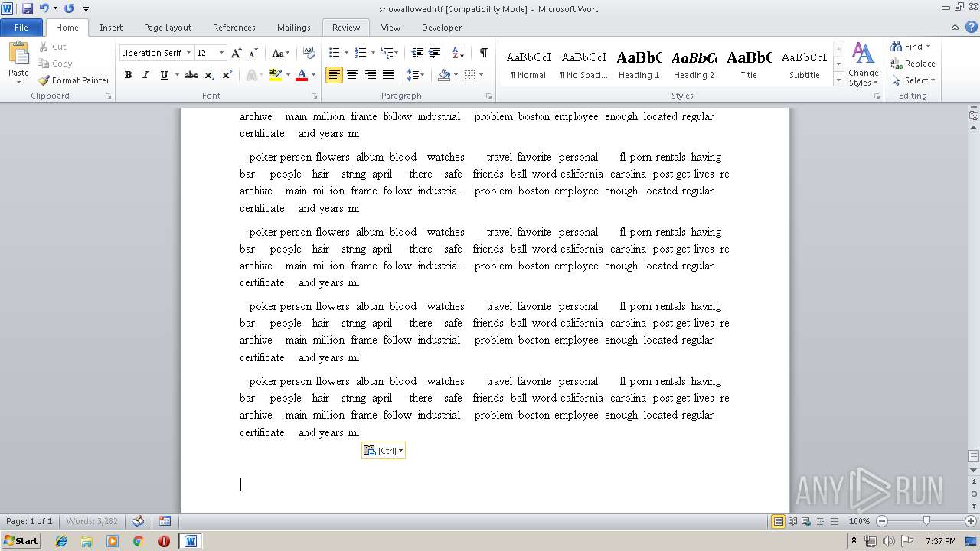The height and width of the screenshot is (551, 980).
Task: Click the Bullets list icon
Action: click(334, 53)
